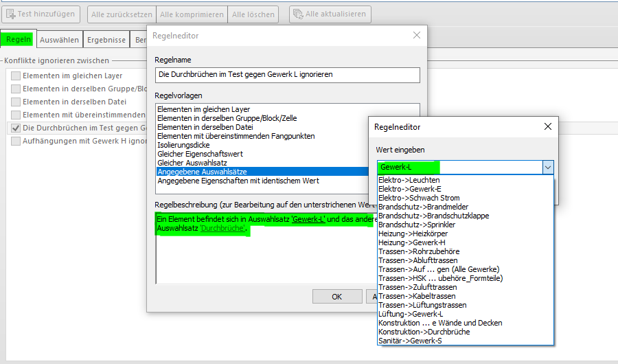The height and width of the screenshot is (364, 618).
Task: Open the Ergebnisse tab
Action: 108,40
